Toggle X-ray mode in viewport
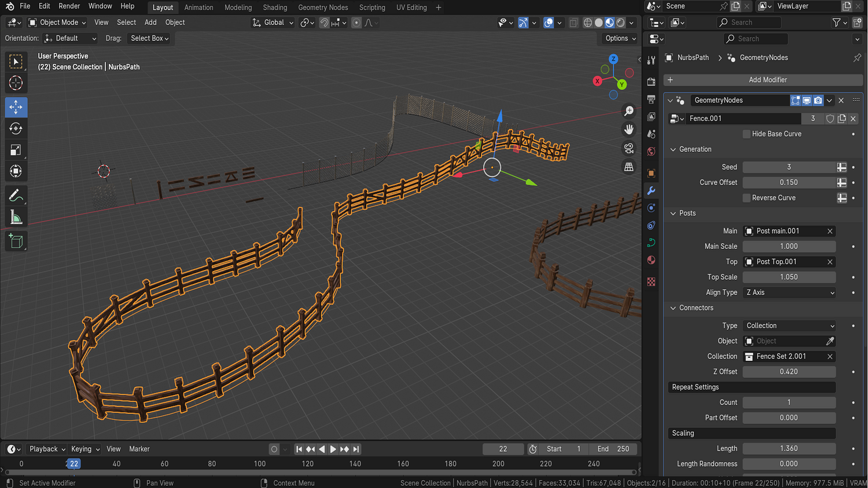868x488 pixels. click(x=573, y=23)
